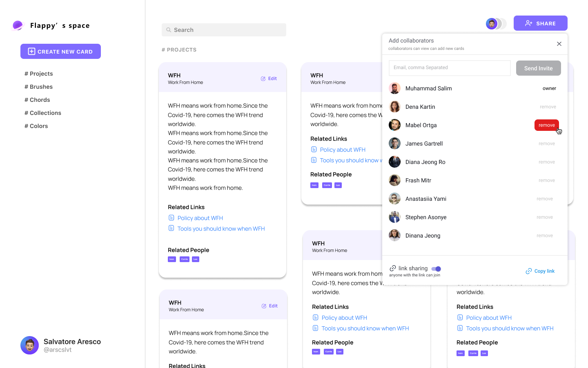Click document icon beside first card's Policy about WFH
Screen dimensions: 588x368
tap(171, 218)
